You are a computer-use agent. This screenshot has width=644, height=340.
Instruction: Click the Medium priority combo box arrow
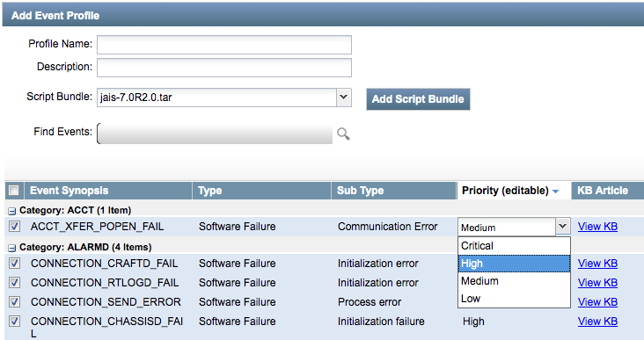pyautogui.click(x=563, y=226)
